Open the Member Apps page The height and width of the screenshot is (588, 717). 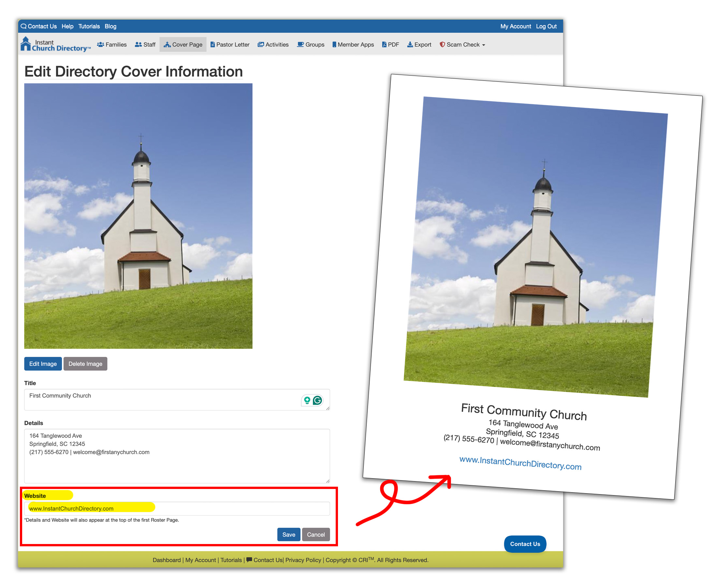[353, 45]
